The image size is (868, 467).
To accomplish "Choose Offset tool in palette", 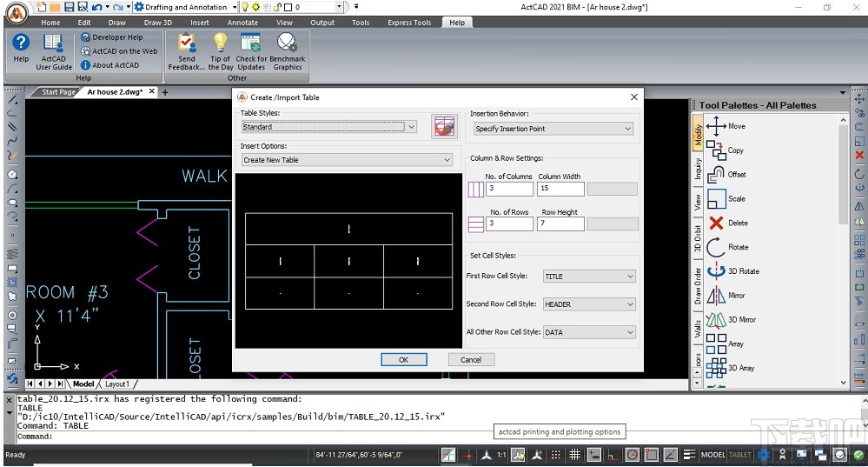I will (x=726, y=175).
